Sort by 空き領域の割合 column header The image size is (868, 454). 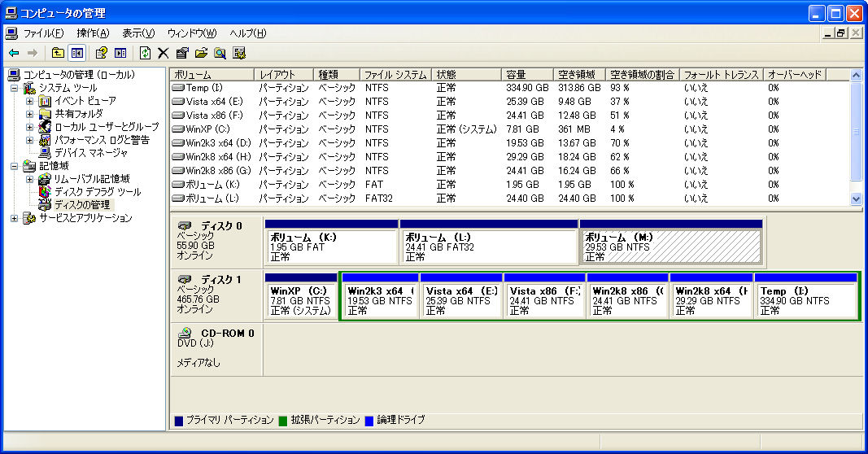[x=642, y=75]
